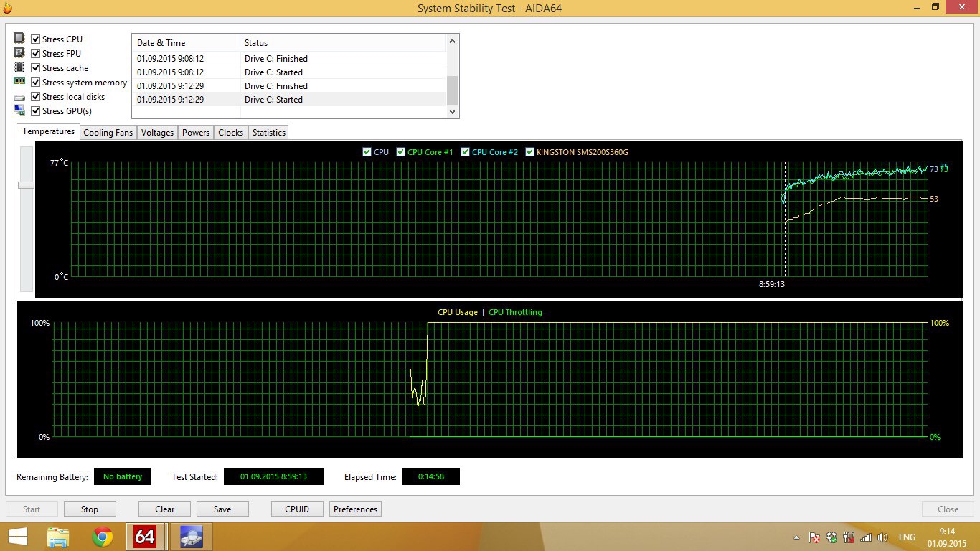Switch to the Cooling Fans tab
This screenshot has width=980, height=551.
(108, 132)
